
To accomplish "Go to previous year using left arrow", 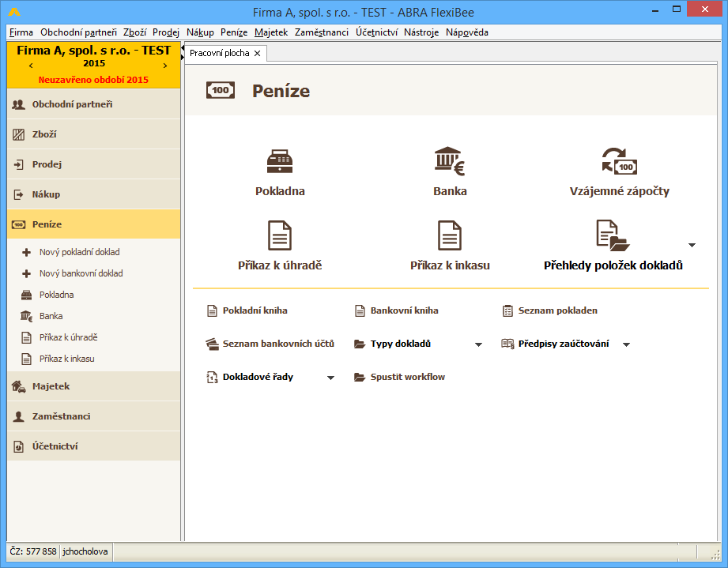I will (31, 64).
